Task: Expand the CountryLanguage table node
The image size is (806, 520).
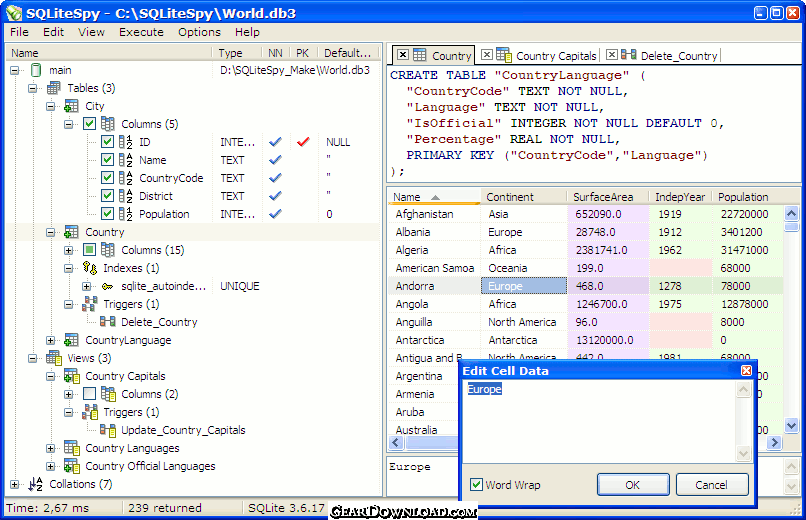Action: (50, 340)
